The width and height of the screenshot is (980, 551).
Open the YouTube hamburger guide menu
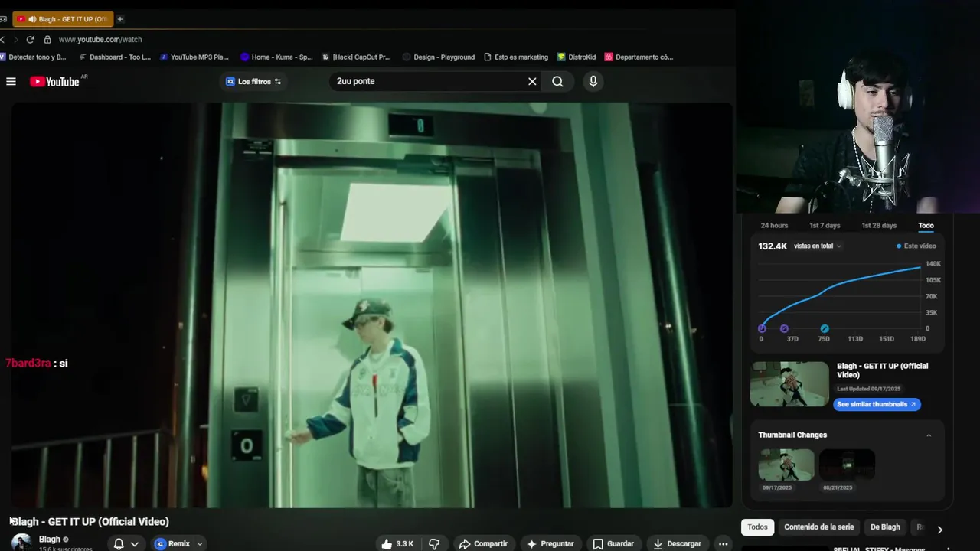tap(11, 81)
